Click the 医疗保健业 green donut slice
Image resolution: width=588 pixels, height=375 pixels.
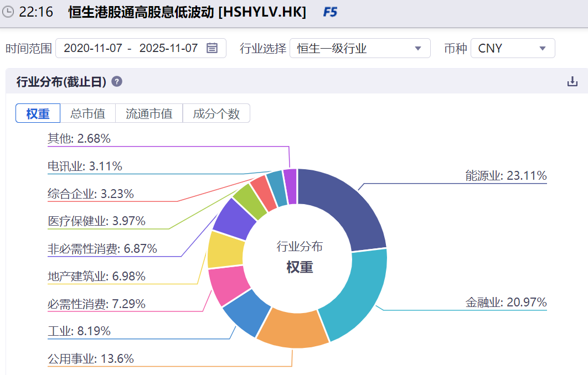(x=250, y=200)
